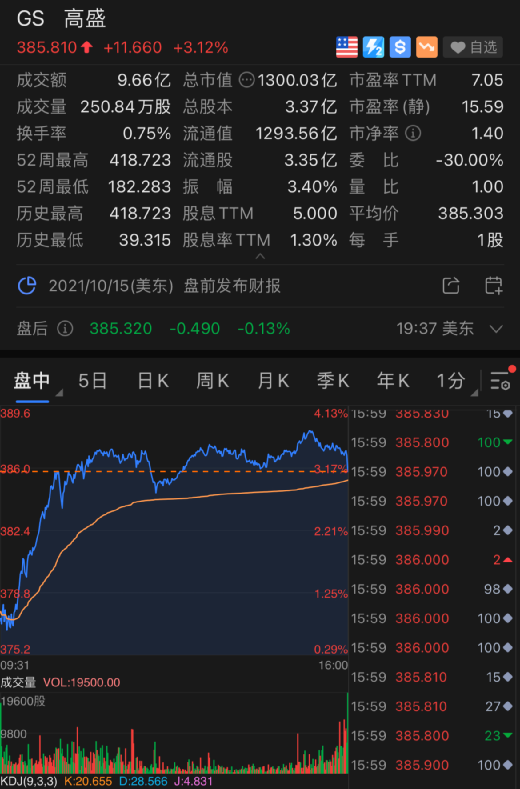This screenshot has height=789, width=520.
Task: Tap the volume bar chart area
Action: click(174, 733)
